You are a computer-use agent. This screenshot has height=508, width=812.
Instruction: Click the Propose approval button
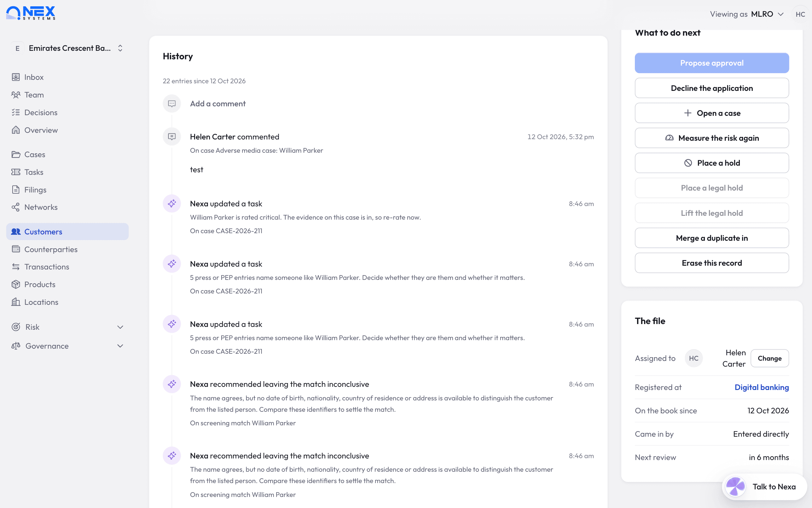(x=712, y=63)
